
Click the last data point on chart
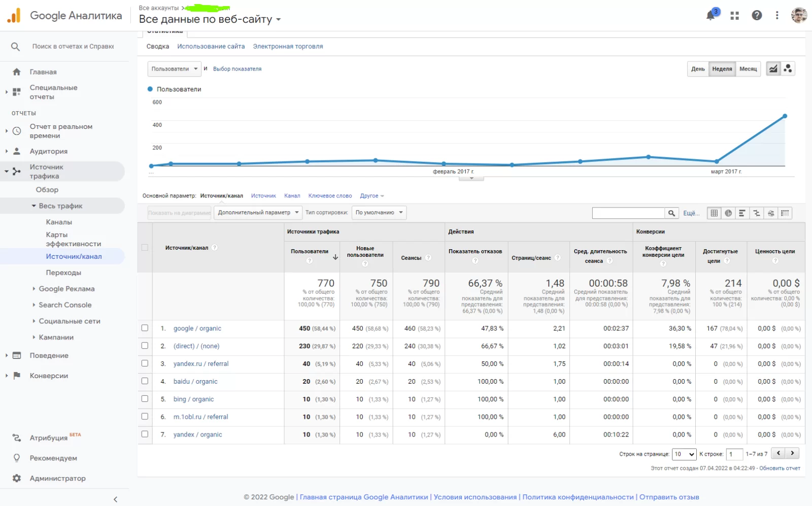(x=785, y=116)
